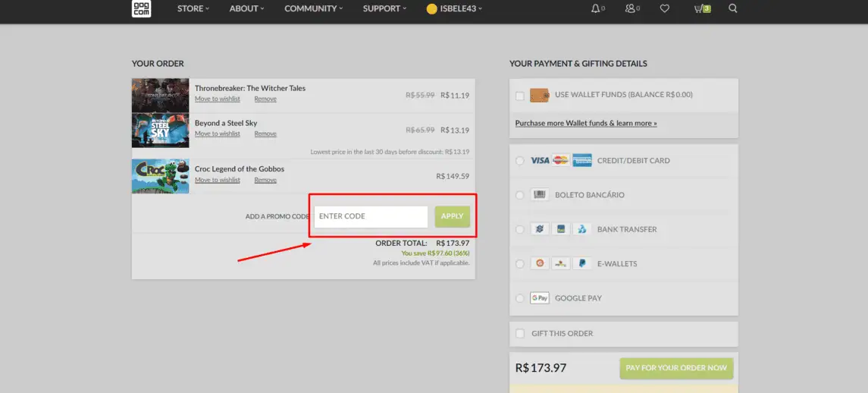Open the Croc Legend of the Gobbos thumbnail

(x=161, y=176)
